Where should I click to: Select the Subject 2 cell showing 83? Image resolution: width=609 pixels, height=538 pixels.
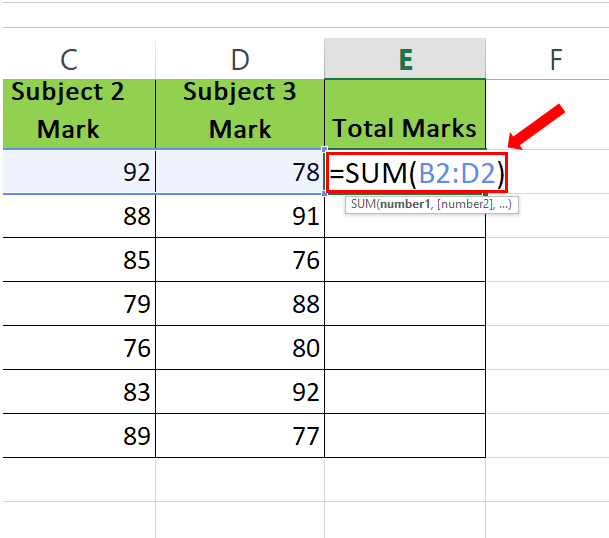point(79,391)
